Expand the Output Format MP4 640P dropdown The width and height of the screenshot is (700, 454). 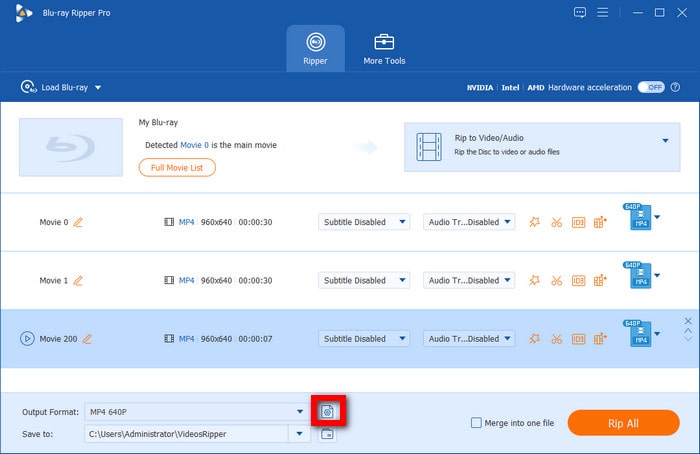click(x=299, y=411)
